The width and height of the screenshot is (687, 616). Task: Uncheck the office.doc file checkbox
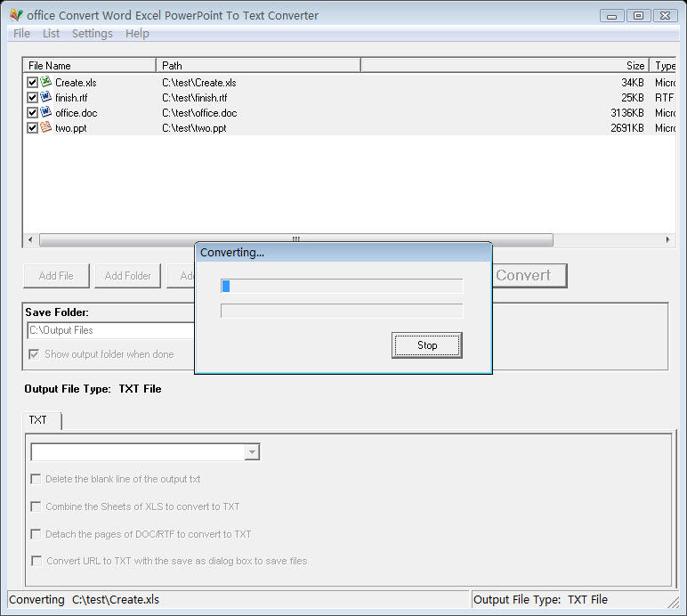click(32, 112)
